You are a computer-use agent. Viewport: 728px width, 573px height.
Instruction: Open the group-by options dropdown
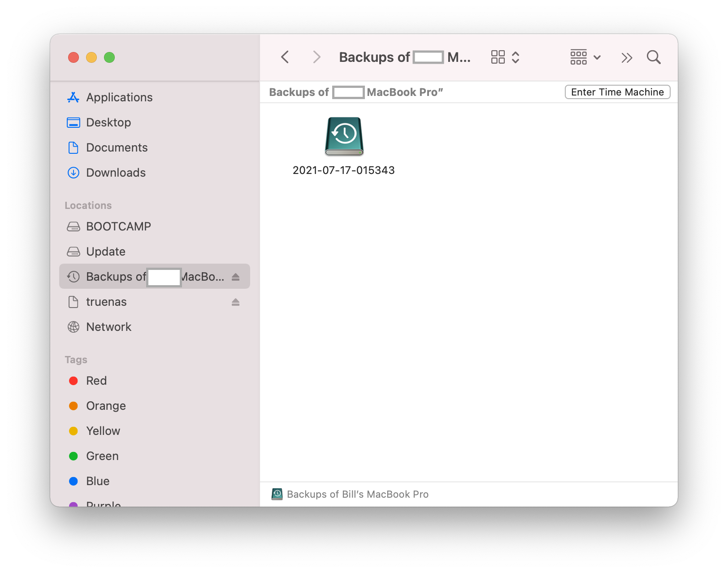585,57
